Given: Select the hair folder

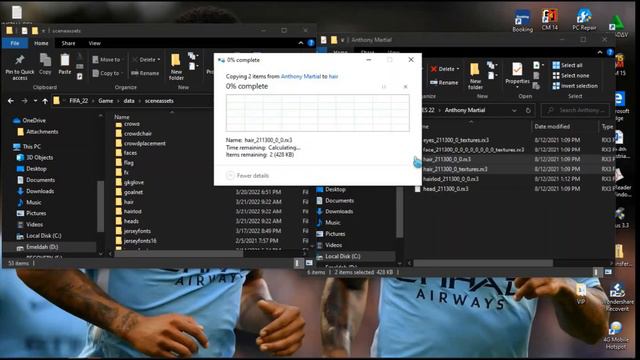Looking at the screenshot, I should click(x=128, y=202).
